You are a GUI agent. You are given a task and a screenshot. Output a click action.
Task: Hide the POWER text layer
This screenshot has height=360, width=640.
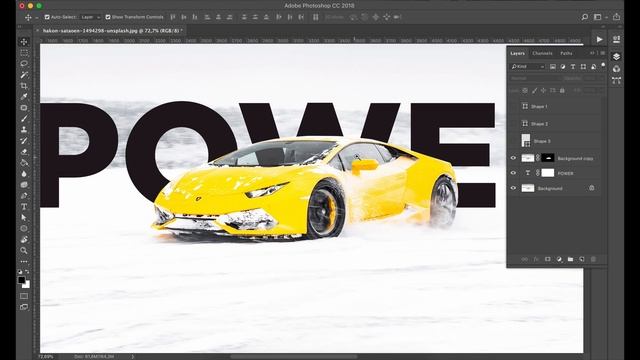513,173
